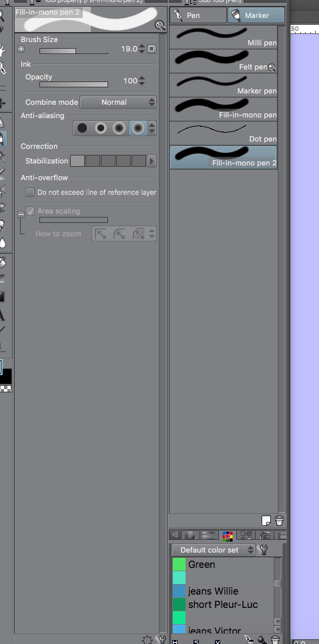Select the highlighted Pen nib tool
Screen dimensions: 319x644
tap(2, 139)
